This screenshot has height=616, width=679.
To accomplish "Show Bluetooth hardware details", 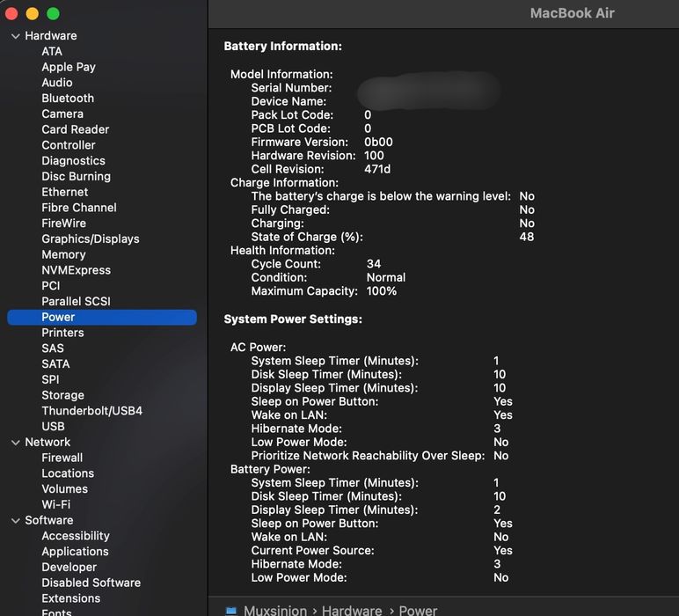I will click(68, 99).
